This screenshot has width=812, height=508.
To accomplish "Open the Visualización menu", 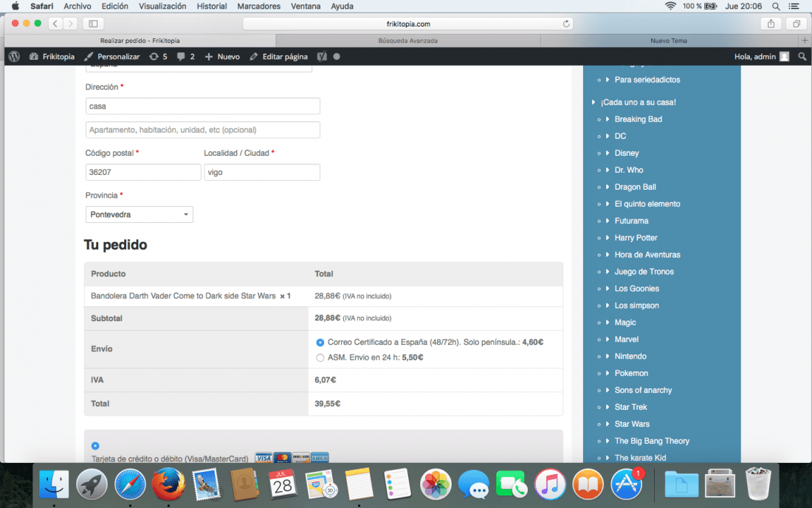I will 162,6.
